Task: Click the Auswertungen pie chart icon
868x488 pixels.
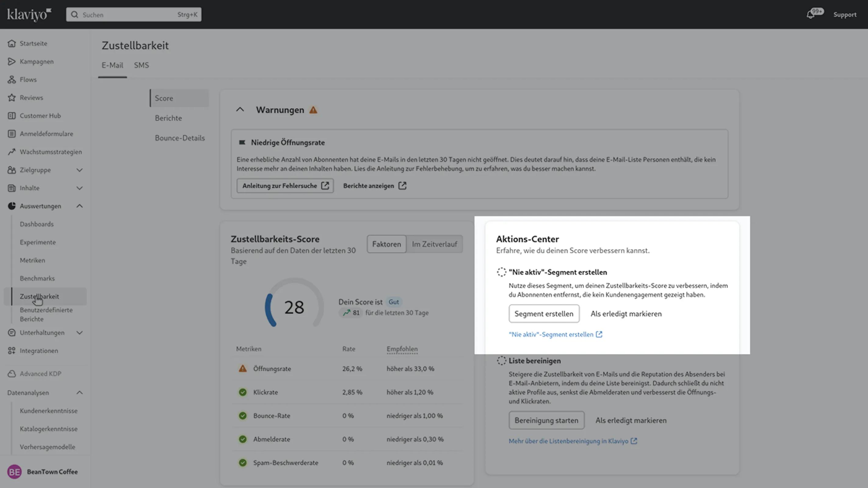Action: [x=12, y=206]
